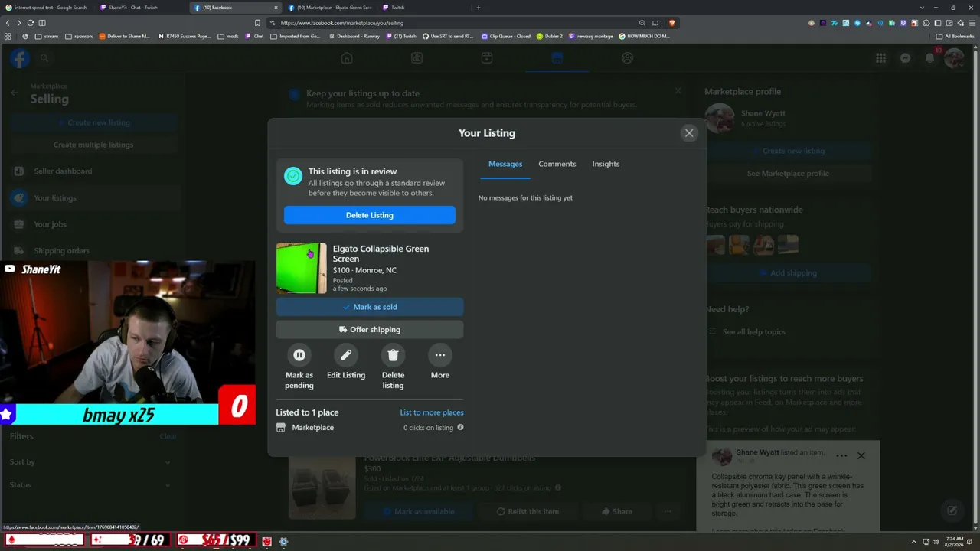Switch to internet speed test Google tab
Screen dimensions: 980x551
[48, 8]
